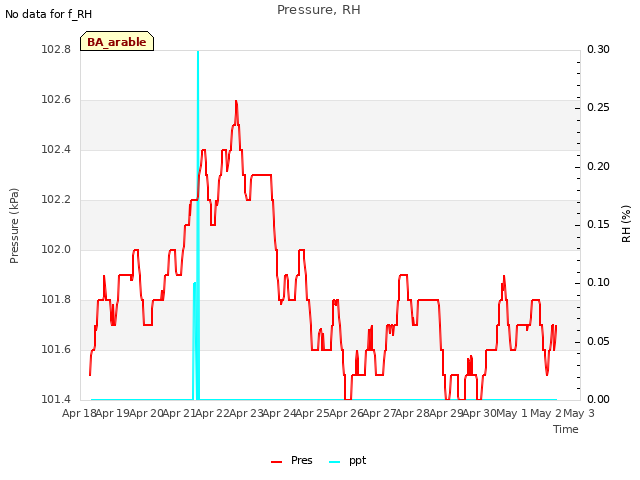Image resolution: width=640 pixels, height=480 pixels.
Task: Click the 102.4 left axis tick label
Action: coord(56,149)
